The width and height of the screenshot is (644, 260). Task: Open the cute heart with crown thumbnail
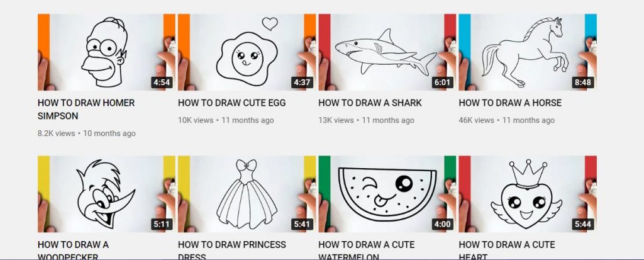(528, 194)
